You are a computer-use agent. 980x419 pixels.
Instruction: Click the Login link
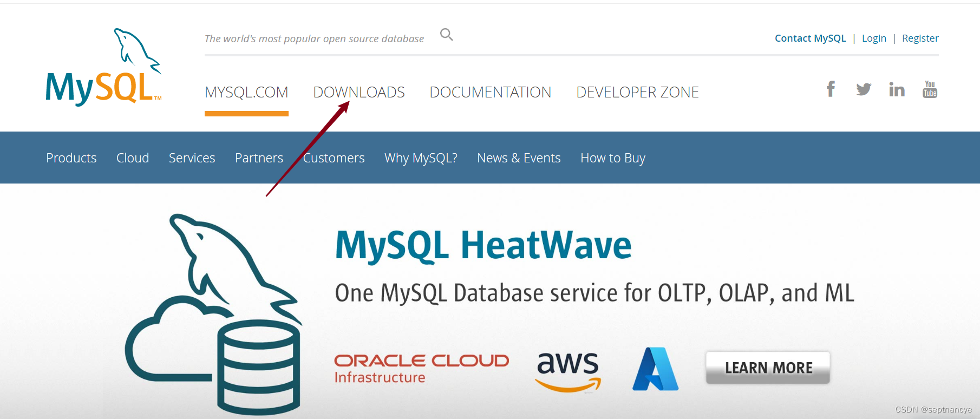tap(874, 38)
